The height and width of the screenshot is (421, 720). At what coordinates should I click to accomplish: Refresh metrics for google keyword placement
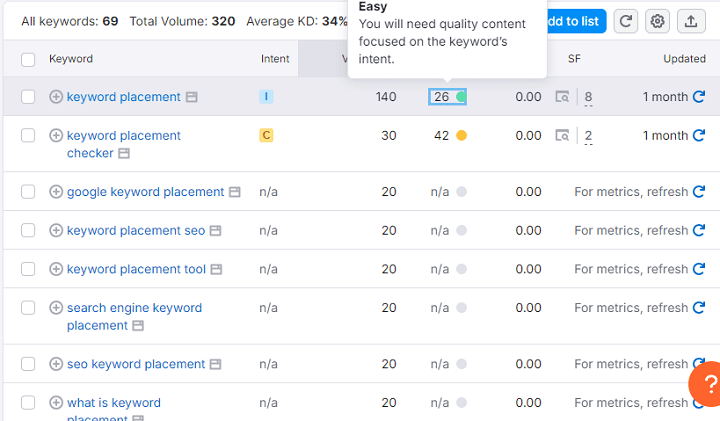pyautogui.click(x=699, y=192)
